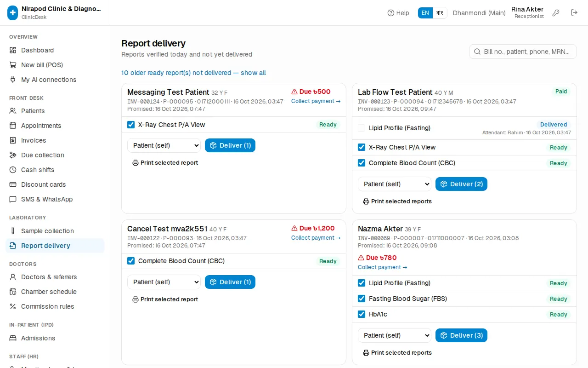Open SMS & WhatsApp chat icon
Image resolution: width=588 pixels, height=368 pixels.
tap(13, 199)
